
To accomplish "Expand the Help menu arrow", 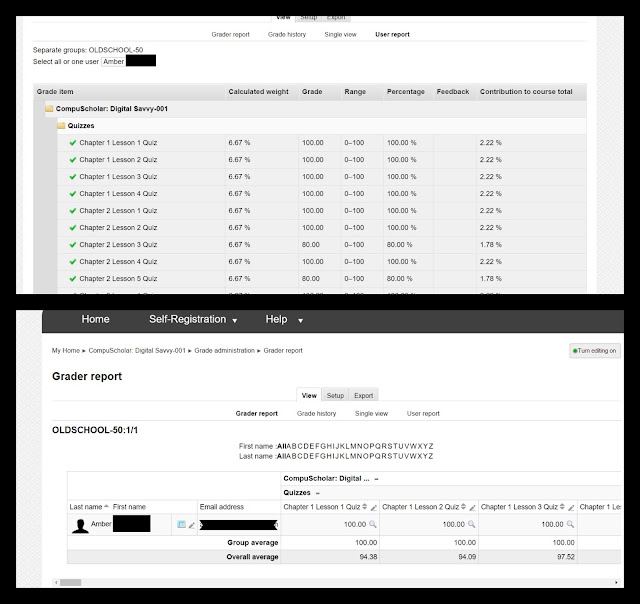I will (x=300, y=321).
